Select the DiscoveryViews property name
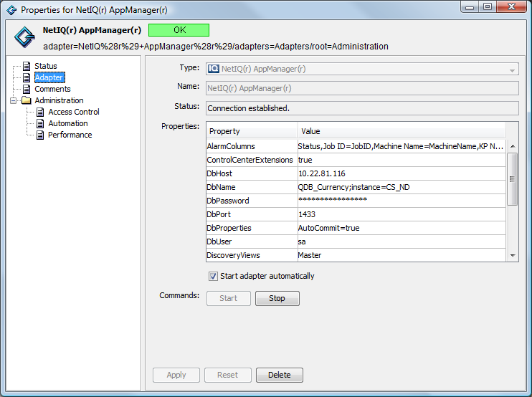This screenshot has width=532, height=397. [234, 255]
